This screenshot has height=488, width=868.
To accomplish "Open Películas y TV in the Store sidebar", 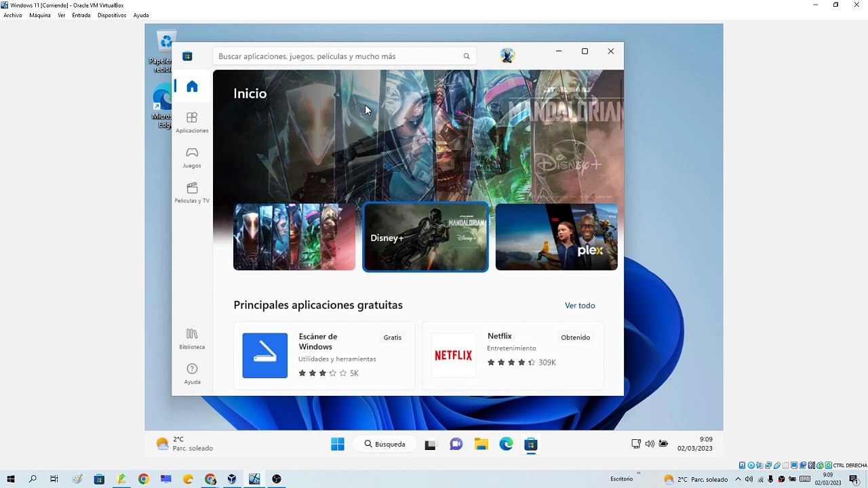I will tap(192, 193).
